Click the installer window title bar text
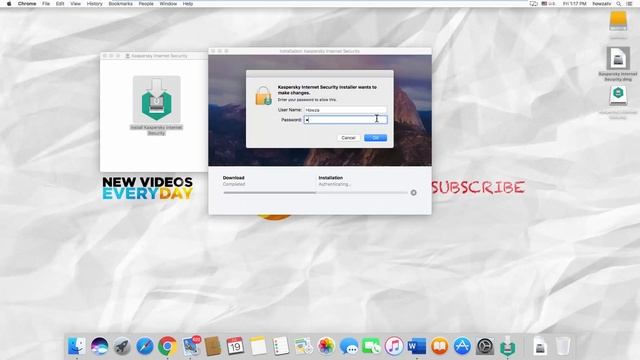The image size is (640, 360). click(x=320, y=51)
